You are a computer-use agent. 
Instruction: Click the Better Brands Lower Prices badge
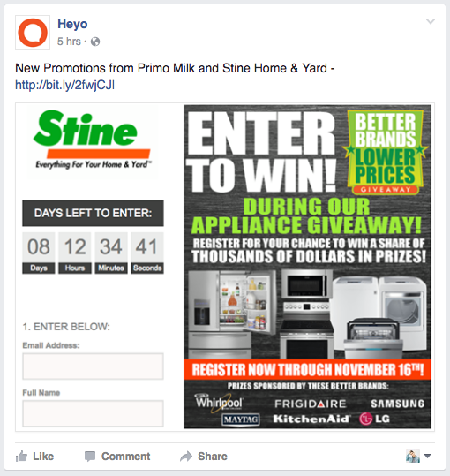[385, 153]
